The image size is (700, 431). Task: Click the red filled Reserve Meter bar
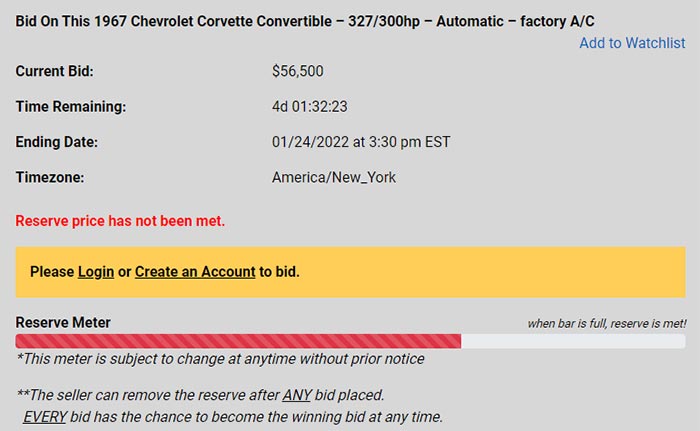(238, 341)
